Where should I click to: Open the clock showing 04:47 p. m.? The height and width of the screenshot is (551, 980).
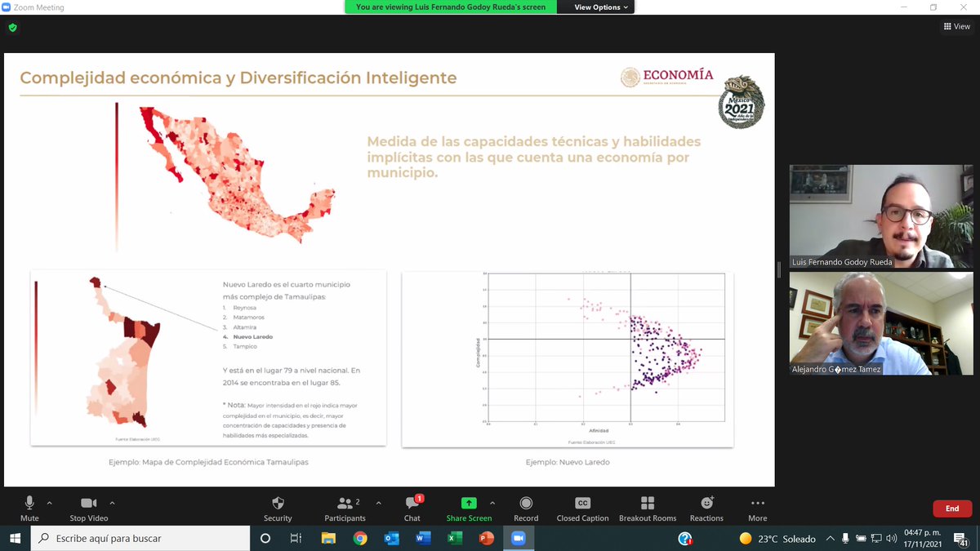pyautogui.click(x=921, y=539)
